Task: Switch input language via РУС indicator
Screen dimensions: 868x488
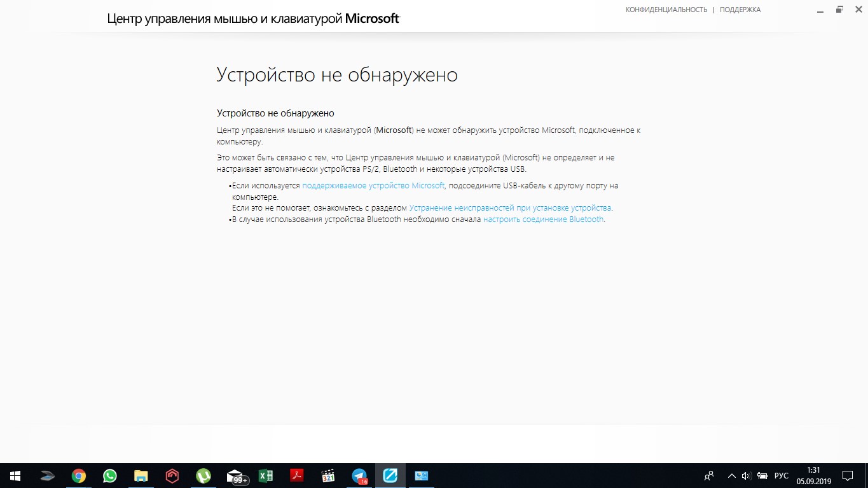Action: click(x=782, y=476)
